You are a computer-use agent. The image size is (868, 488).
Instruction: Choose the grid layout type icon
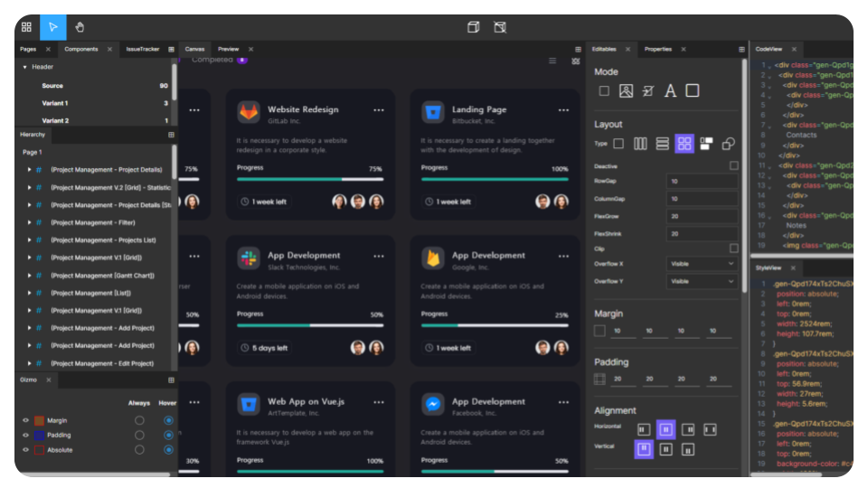684,144
